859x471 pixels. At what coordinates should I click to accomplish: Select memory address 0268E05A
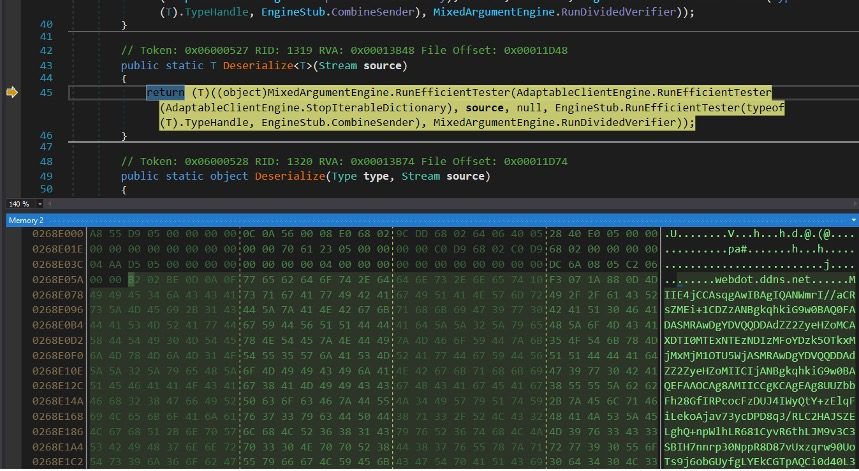pos(58,280)
